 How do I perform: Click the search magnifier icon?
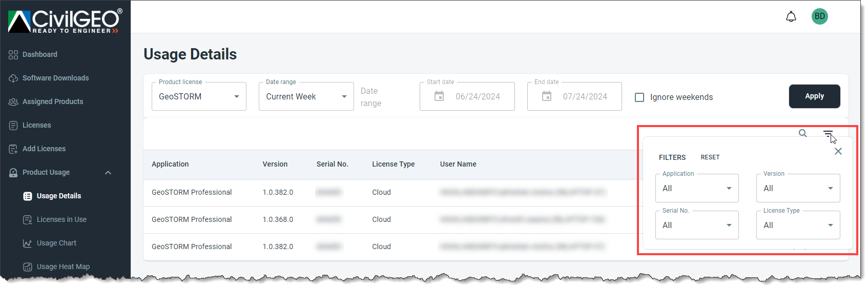(803, 133)
